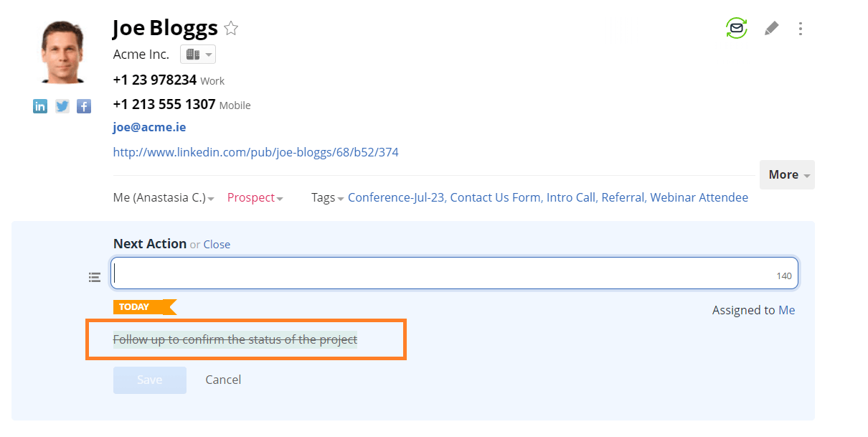This screenshot has height=437, width=868.
Task: Expand the More dropdown
Action: point(788,174)
